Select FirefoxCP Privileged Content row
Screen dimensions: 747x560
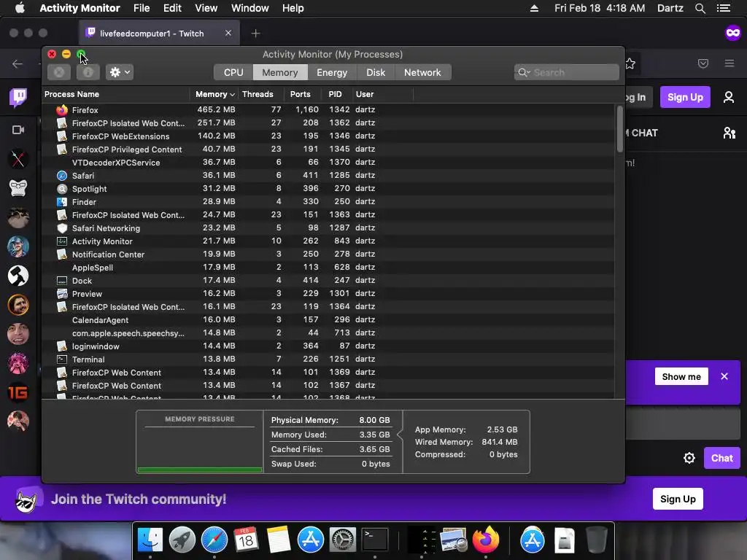pyautogui.click(x=328, y=149)
